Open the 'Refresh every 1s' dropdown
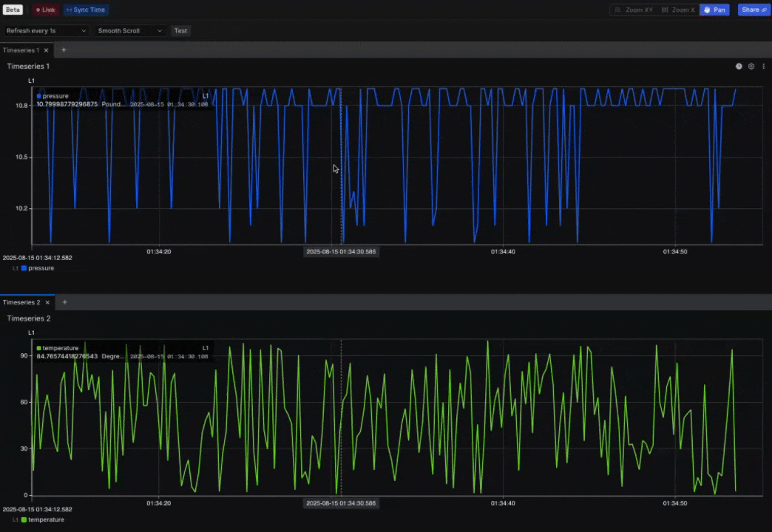The image size is (772, 532). tap(47, 31)
